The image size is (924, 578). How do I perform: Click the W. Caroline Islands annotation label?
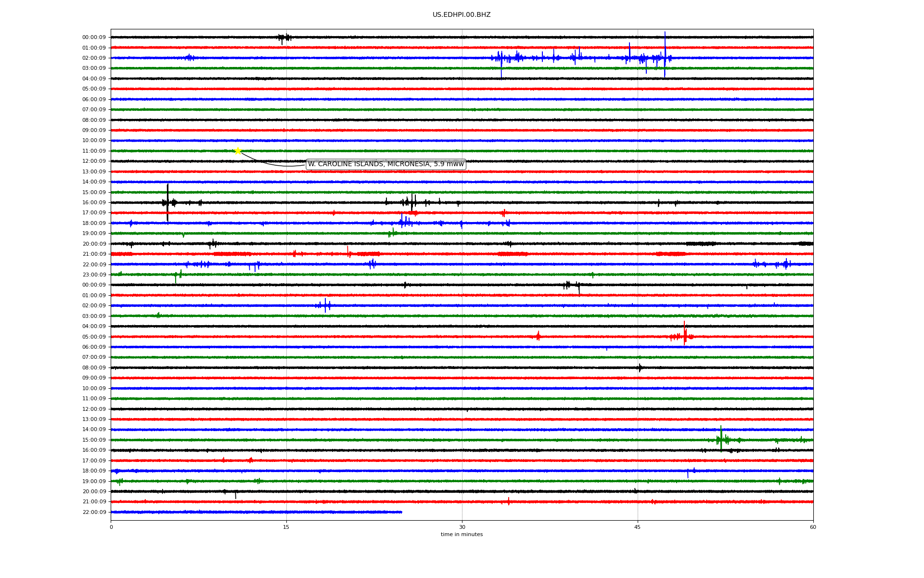point(385,164)
